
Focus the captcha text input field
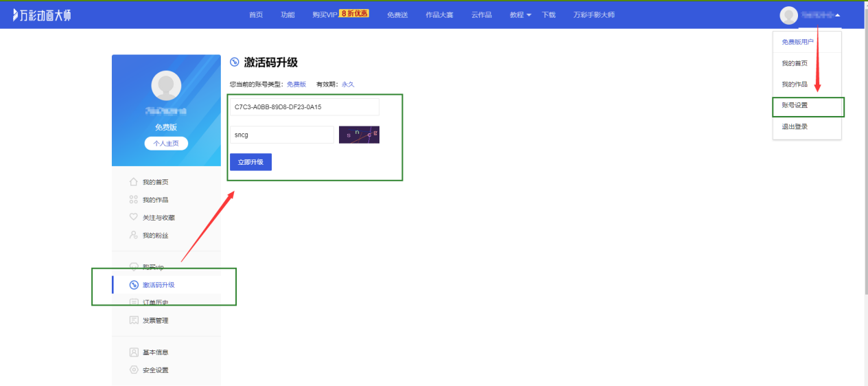(x=281, y=135)
